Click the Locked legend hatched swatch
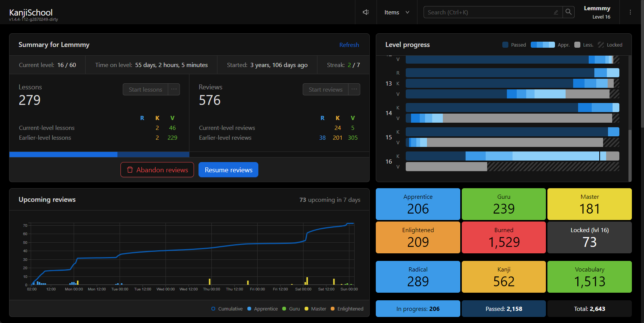This screenshot has width=644, height=323. pyautogui.click(x=601, y=45)
